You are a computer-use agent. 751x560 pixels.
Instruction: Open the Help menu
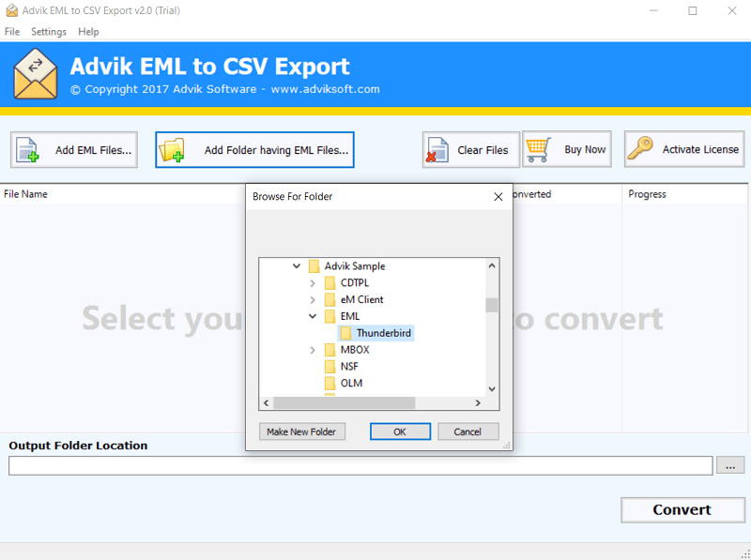tap(88, 32)
